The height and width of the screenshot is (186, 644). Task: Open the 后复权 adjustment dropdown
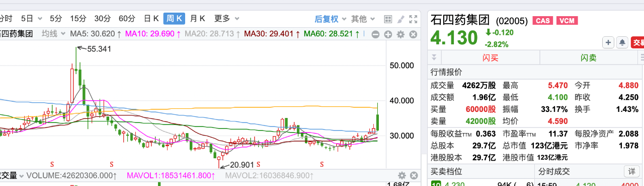click(331, 19)
